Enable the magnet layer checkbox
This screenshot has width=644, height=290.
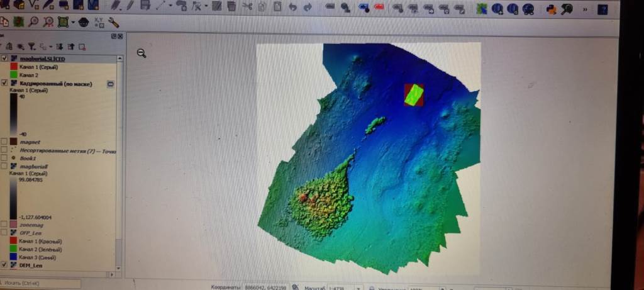click(4, 142)
